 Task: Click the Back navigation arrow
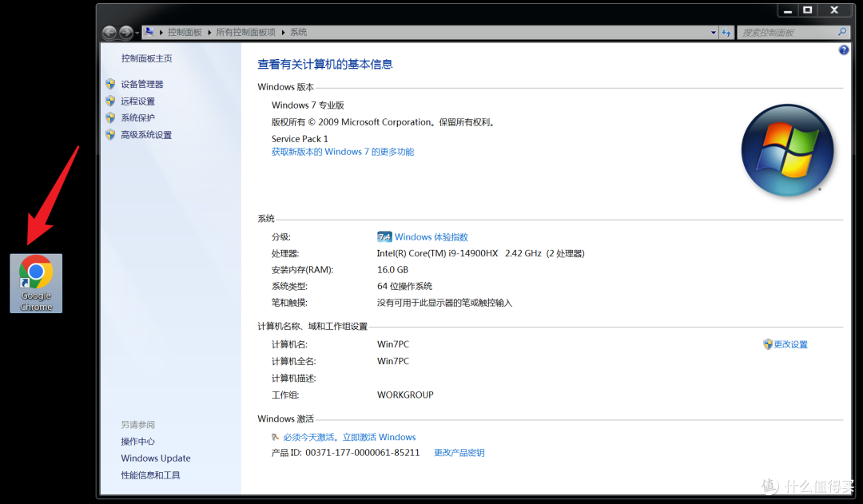coord(109,33)
